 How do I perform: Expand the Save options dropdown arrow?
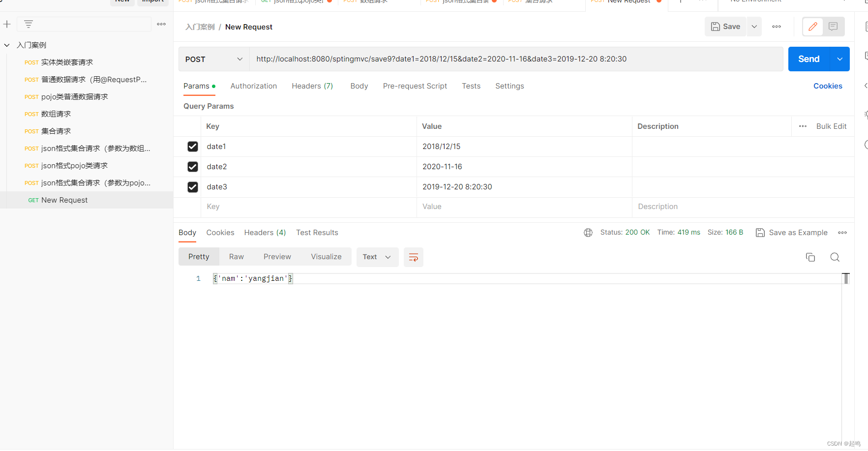[754, 27]
